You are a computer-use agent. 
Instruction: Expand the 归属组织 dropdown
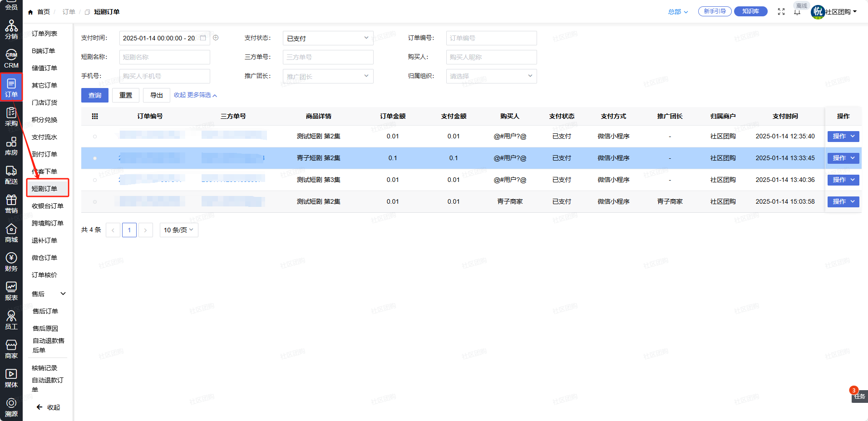tap(491, 76)
